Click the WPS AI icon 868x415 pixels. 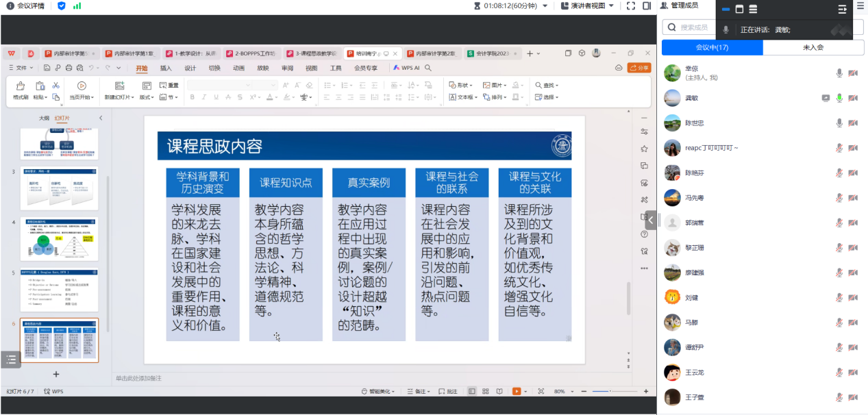pyautogui.click(x=406, y=68)
